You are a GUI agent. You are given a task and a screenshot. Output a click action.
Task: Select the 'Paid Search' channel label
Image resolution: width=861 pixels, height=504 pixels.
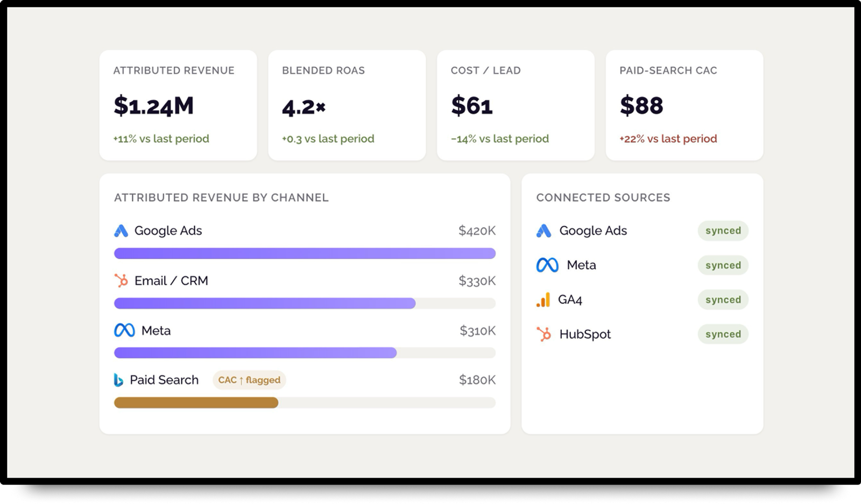[x=164, y=380]
